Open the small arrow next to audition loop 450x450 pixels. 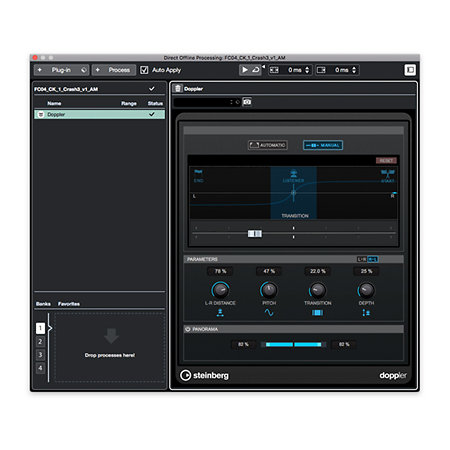point(263,67)
